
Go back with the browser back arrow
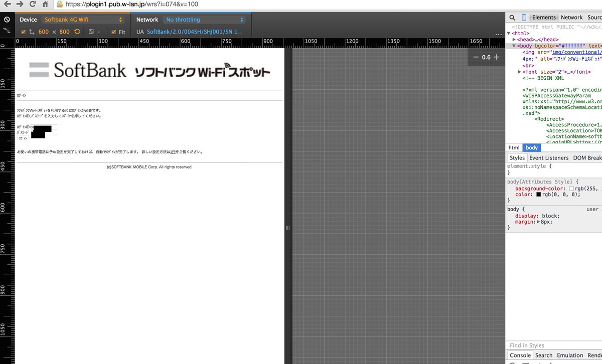click(7, 5)
